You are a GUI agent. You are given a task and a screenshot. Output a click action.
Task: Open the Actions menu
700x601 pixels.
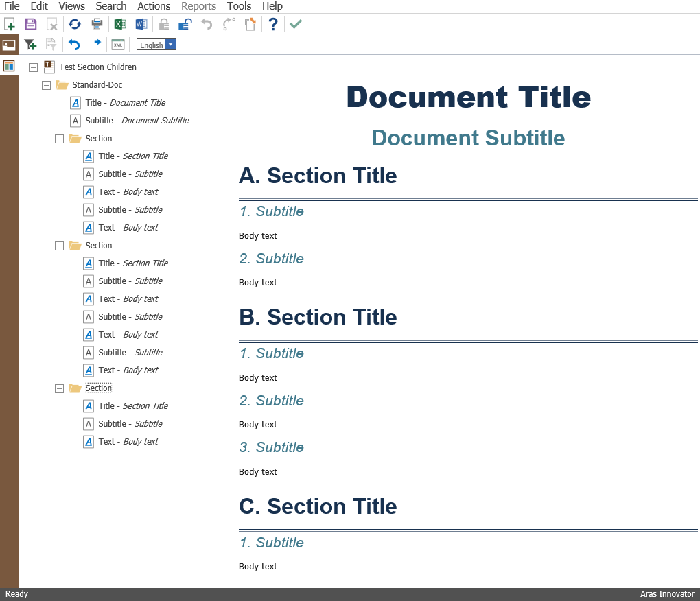click(154, 6)
